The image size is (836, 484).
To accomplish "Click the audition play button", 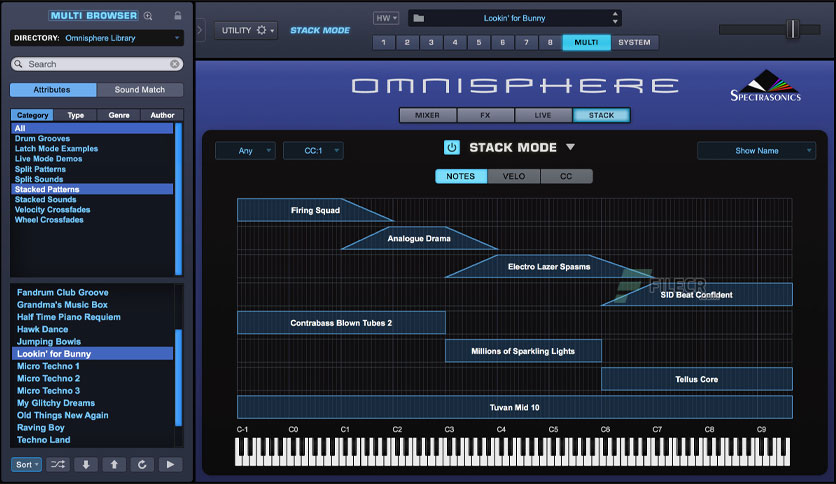I will [x=170, y=464].
